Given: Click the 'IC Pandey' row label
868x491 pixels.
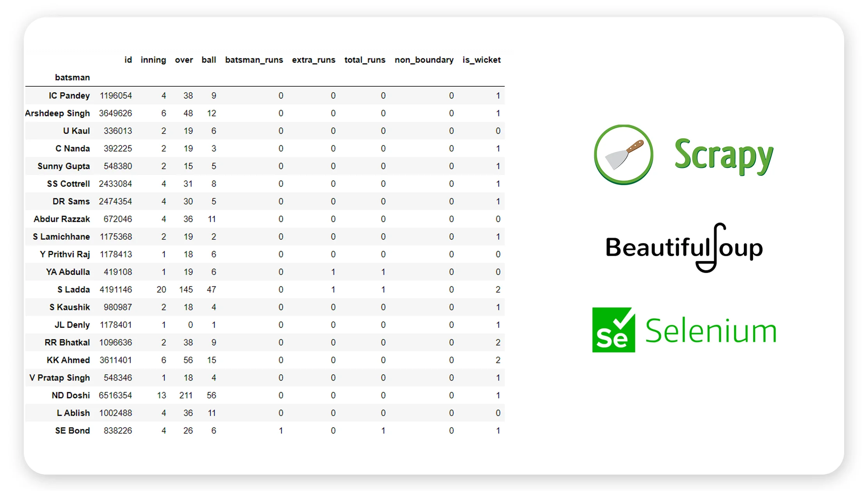Looking at the screenshot, I should 69,96.
